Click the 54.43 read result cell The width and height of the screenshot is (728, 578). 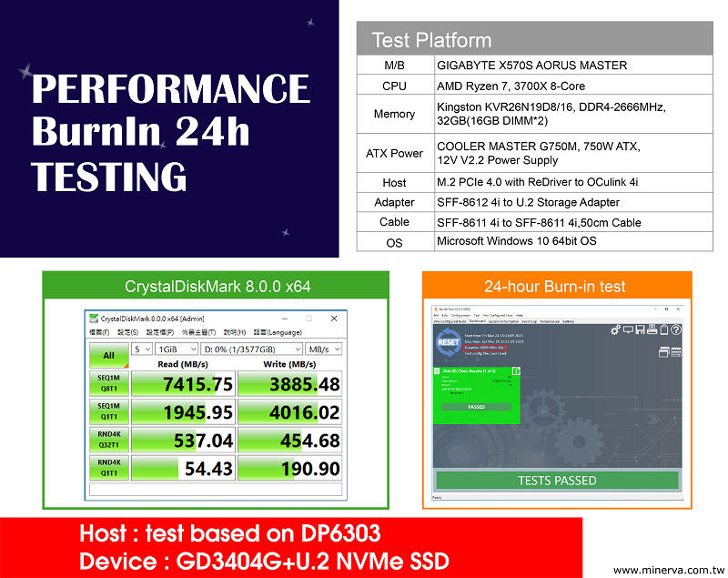click(183, 468)
